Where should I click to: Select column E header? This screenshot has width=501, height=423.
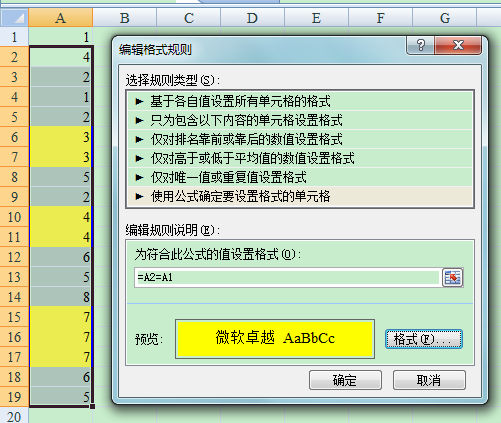316,17
